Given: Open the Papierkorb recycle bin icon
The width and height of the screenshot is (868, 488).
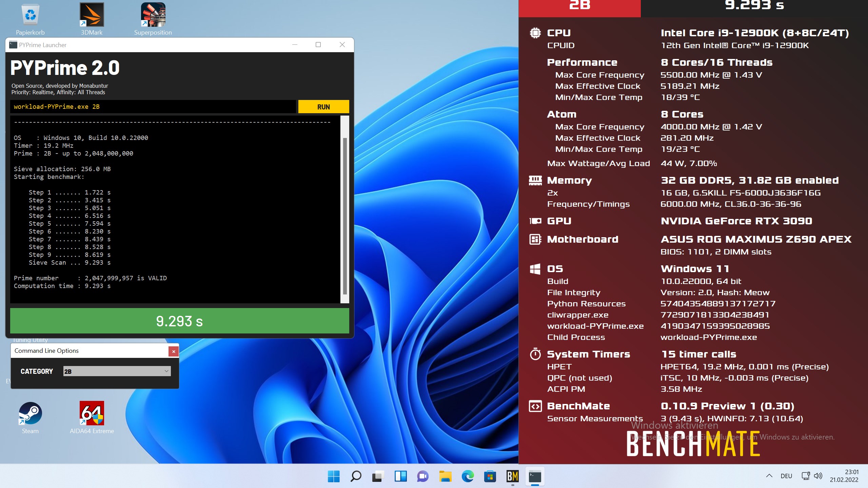Looking at the screenshot, I should tap(30, 19).
